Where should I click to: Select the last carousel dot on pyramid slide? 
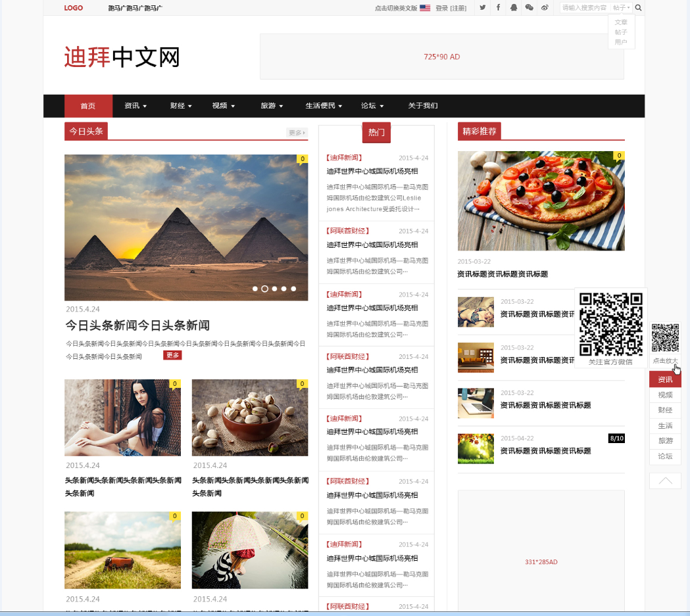(x=293, y=289)
